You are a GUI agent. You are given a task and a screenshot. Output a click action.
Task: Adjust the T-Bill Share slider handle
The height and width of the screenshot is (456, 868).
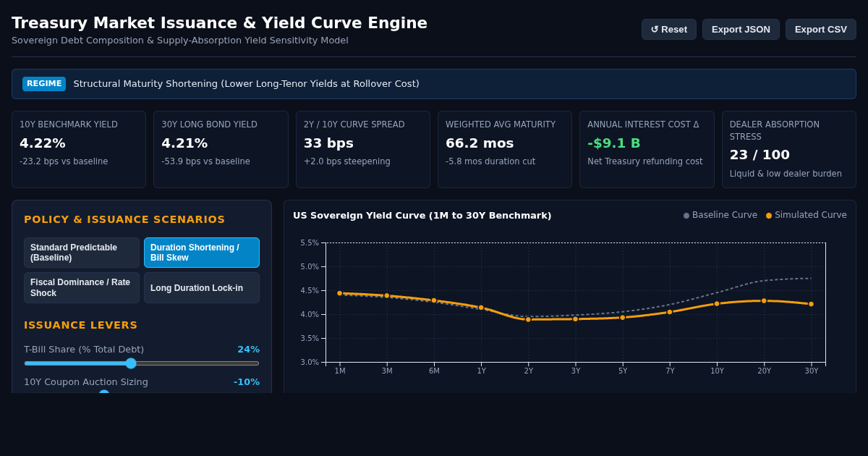131,363
